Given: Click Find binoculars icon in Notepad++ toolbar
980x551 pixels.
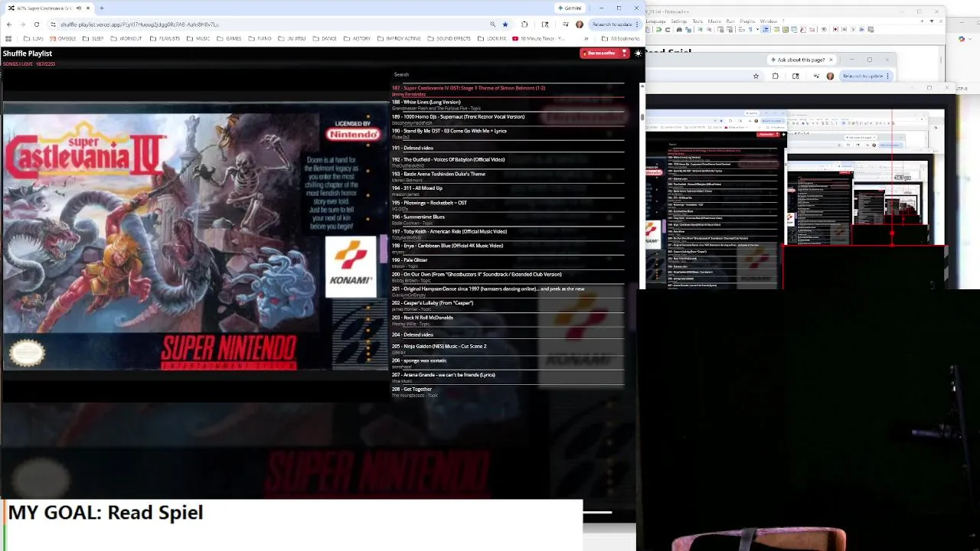Looking at the screenshot, I should pyautogui.click(x=679, y=29).
